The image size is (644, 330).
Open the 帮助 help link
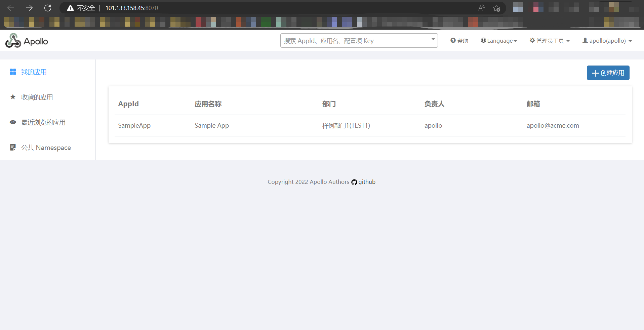(x=459, y=41)
